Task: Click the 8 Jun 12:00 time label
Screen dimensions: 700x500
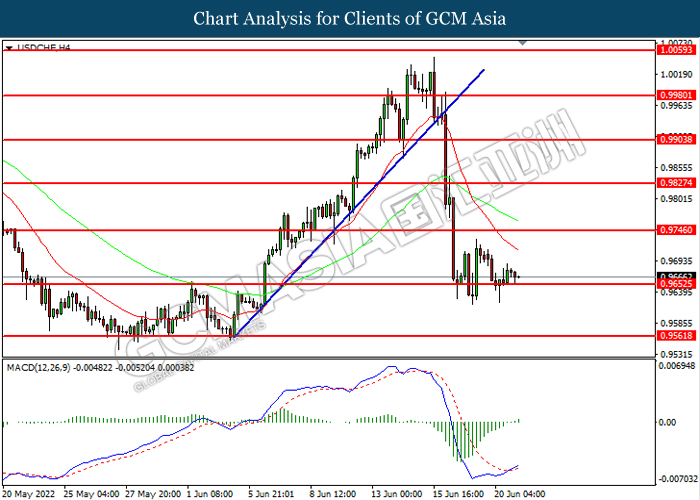Action: tap(333, 494)
